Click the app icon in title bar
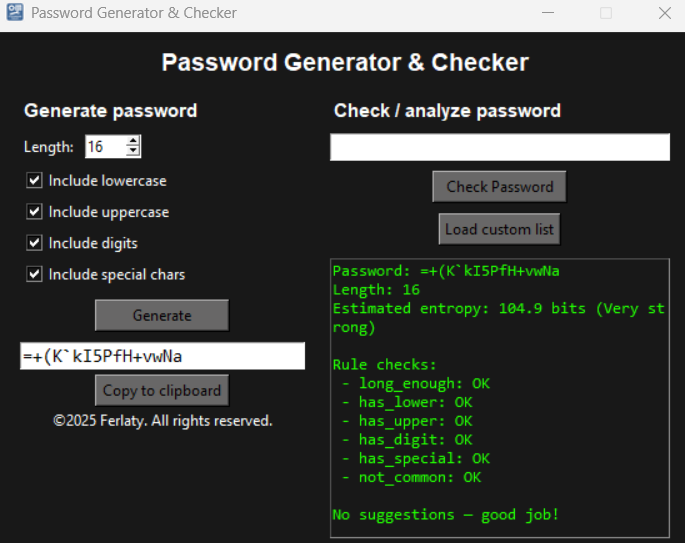The image size is (685, 543). pos(15,14)
